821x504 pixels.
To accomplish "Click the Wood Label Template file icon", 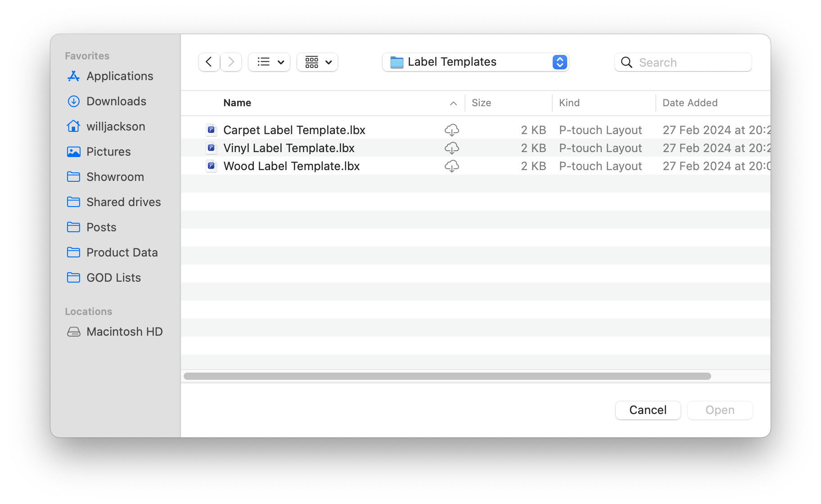I will (x=211, y=166).
